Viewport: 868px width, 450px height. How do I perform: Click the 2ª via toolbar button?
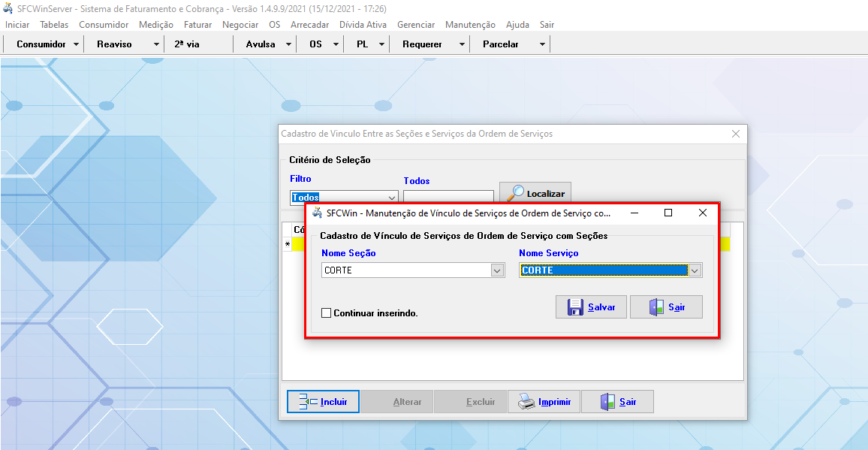187,44
